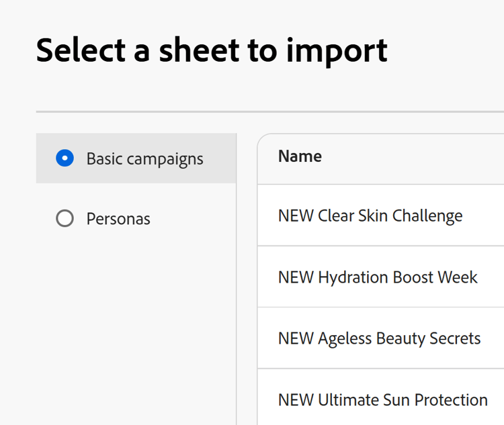Click the Basic campaigns sheet label
The height and width of the screenshot is (425, 504).
tap(144, 159)
